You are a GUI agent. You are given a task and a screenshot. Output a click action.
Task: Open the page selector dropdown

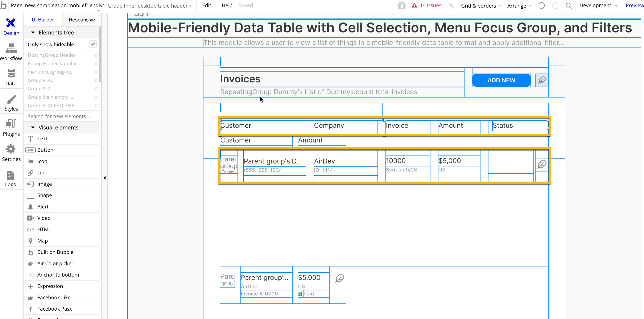(x=58, y=5)
